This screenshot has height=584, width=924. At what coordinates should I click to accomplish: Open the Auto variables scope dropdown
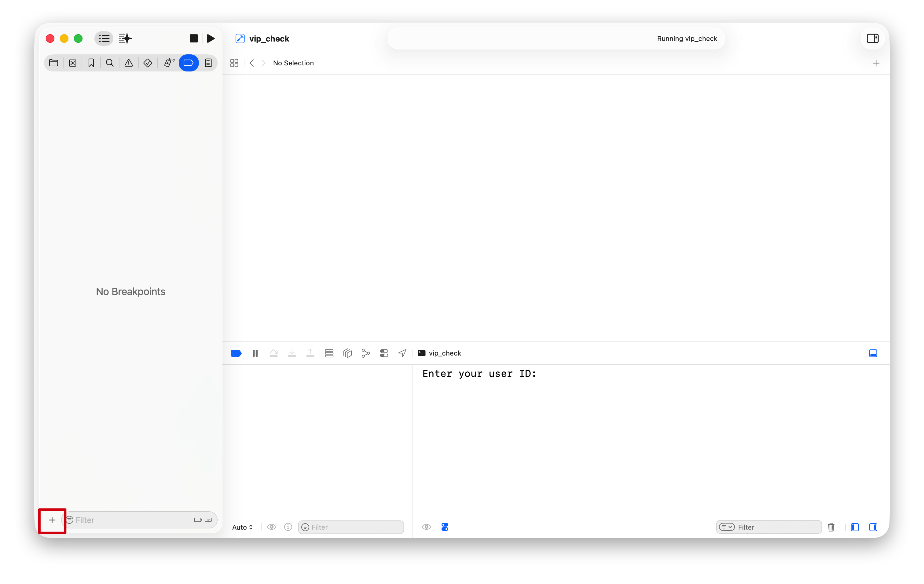242,527
